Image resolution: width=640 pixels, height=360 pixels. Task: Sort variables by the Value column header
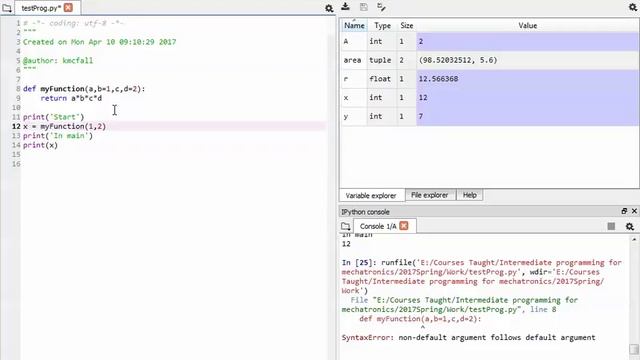(x=527, y=25)
